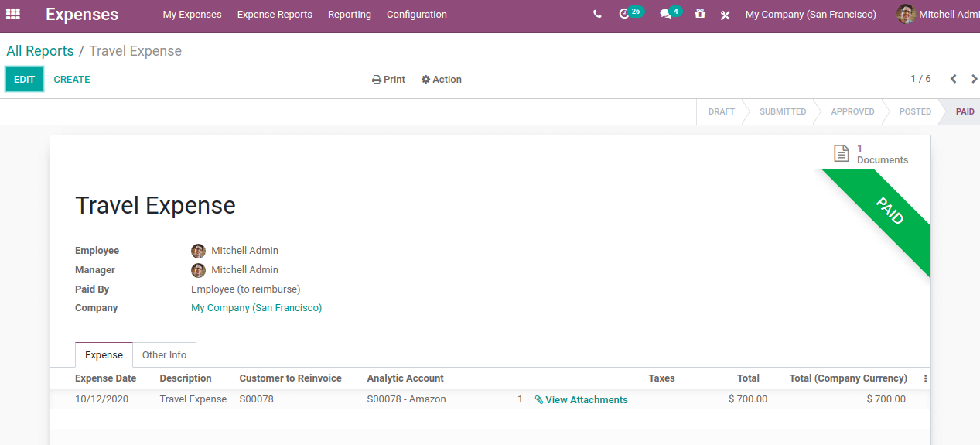The width and height of the screenshot is (980, 445).
Task: Click S00078 - Amazon analytic account cell
Action: pos(406,399)
